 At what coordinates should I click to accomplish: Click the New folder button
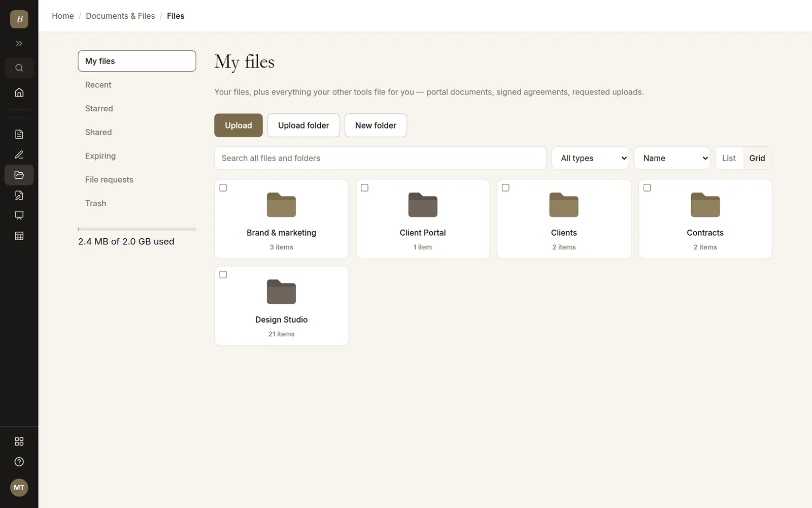[376, 125]
